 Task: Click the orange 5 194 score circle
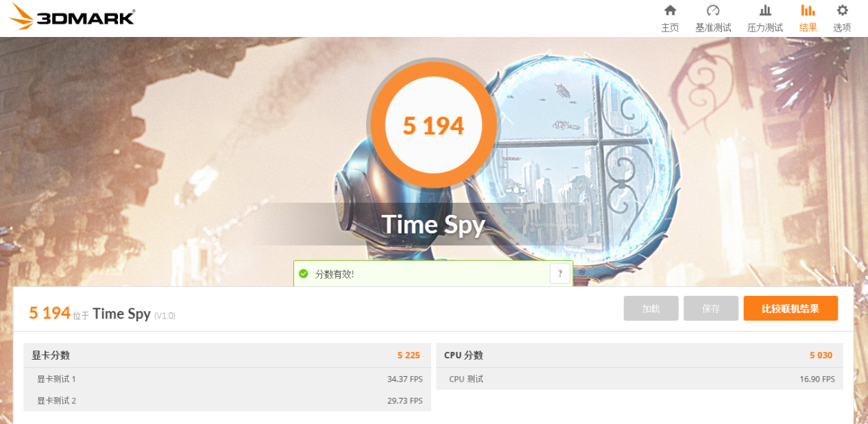[x=433, y=126]
